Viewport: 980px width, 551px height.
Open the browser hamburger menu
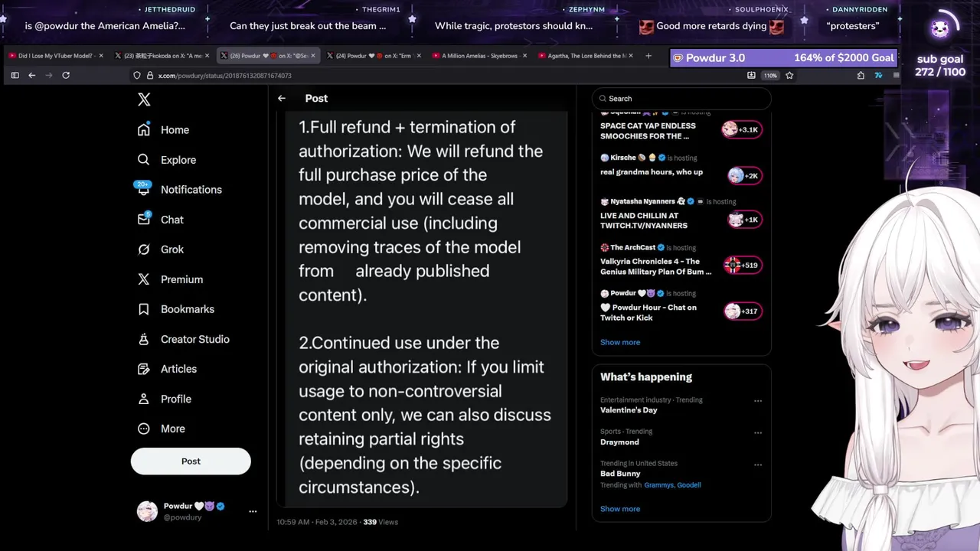(895, 75)
